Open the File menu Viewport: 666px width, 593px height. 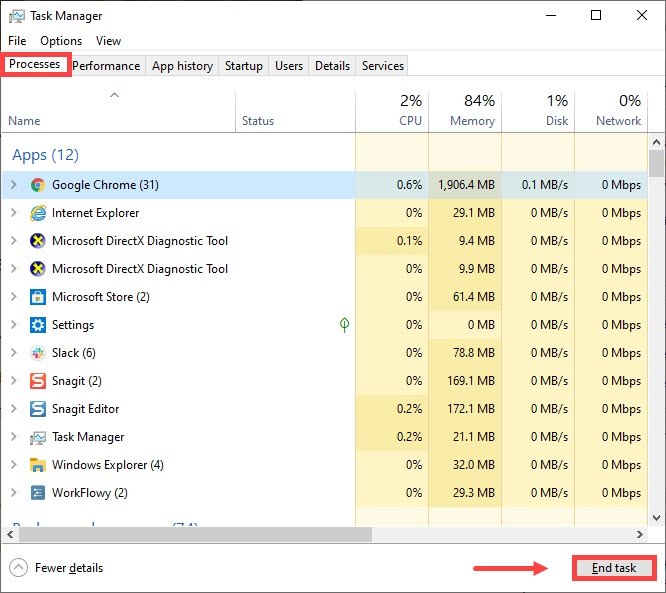click(x=17, y=41)
